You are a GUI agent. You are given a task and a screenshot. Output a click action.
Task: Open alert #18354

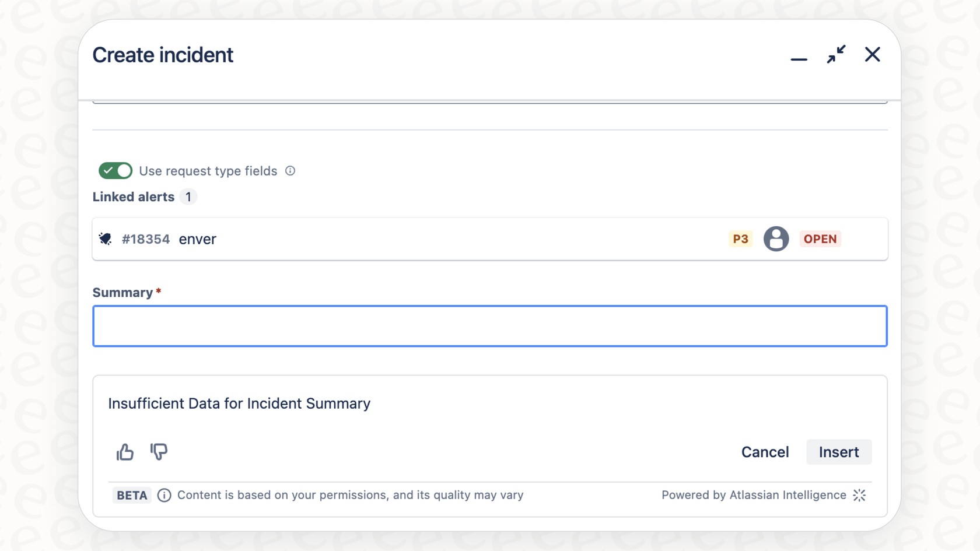[x=145, y=238]
